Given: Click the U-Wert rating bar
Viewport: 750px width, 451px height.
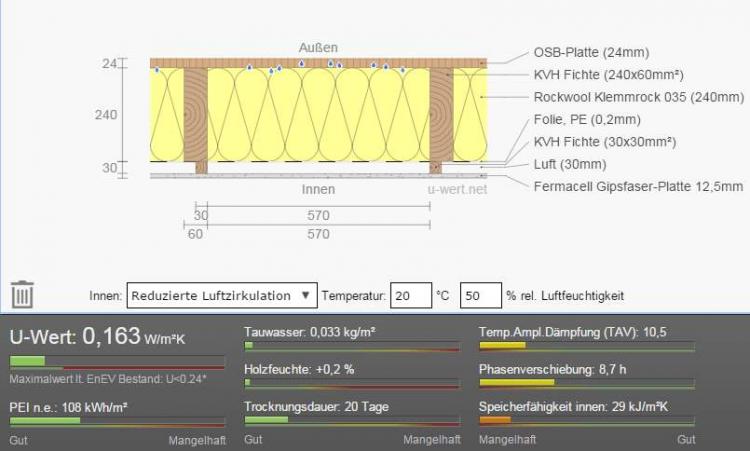Looking at the screenshot, I should point(117,361).
